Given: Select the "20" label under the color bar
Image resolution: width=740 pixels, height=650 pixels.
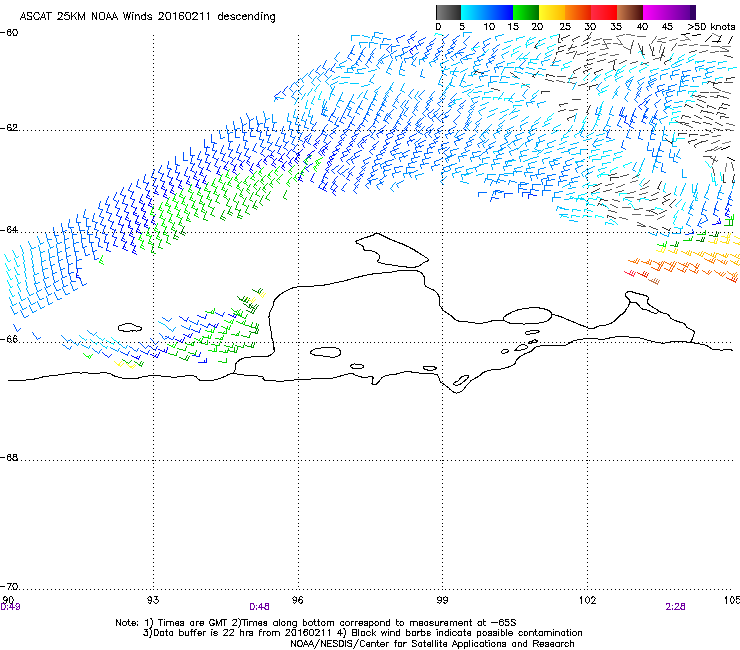Looking at the screenshot, I should click(x=537, y=27).
